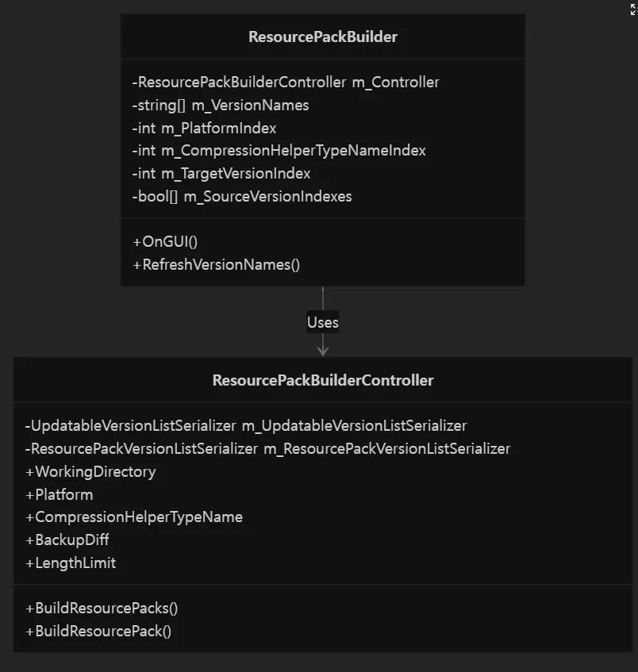Select the int m_PlatformIndex attribute
Screen dimensions: 638x672
click(204, 129)
